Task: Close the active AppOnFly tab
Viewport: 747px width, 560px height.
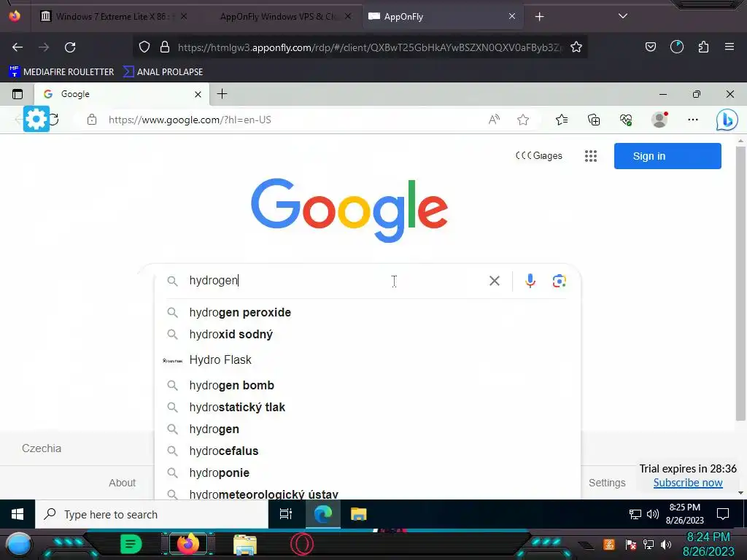Action: click(511, 16)
